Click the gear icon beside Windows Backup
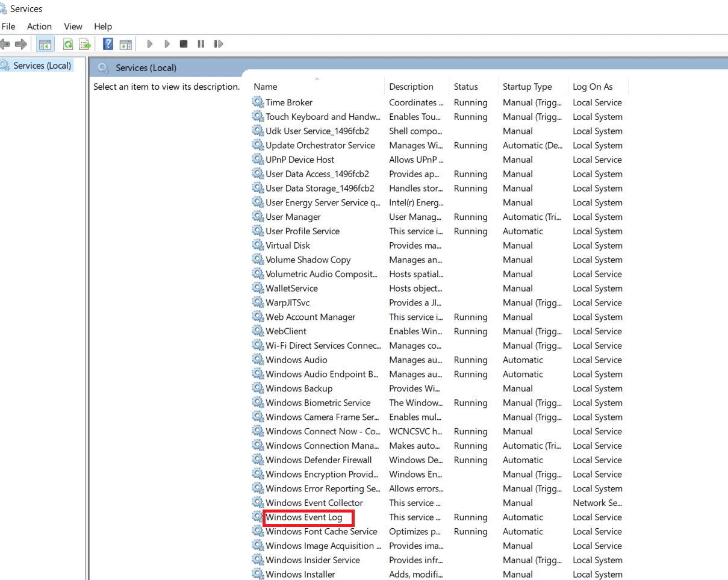Viewport: 728px width, 580px height. click(258, 388)
